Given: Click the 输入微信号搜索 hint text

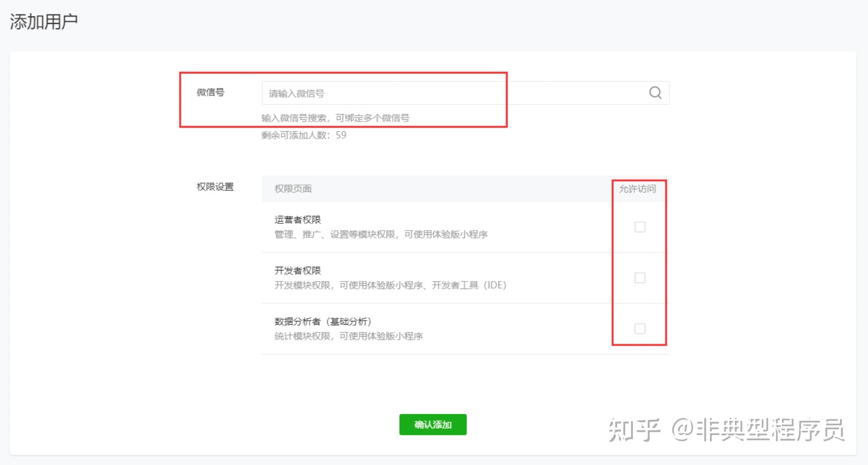Looking at the screenshot, I should [x=336, y=117].
